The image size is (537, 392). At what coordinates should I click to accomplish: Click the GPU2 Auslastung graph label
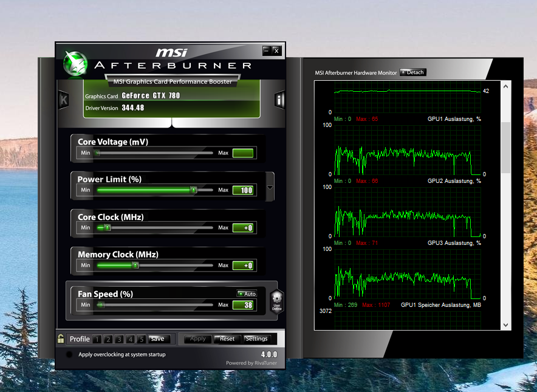[x=454, y=181]
